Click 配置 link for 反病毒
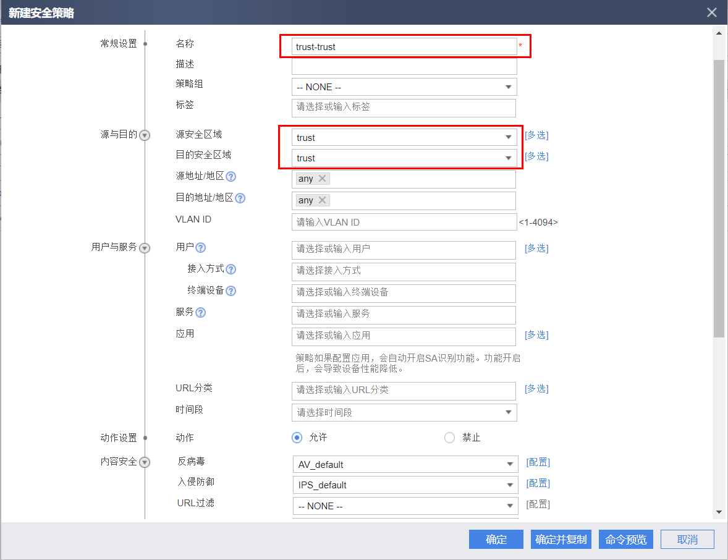 click(x=538, y=462)
